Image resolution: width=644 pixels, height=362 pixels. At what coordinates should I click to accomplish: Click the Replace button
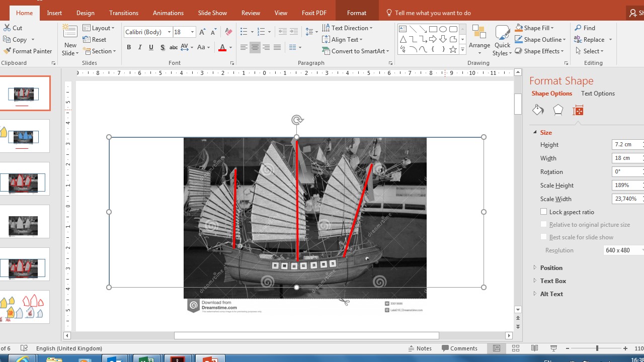(593, 40)
